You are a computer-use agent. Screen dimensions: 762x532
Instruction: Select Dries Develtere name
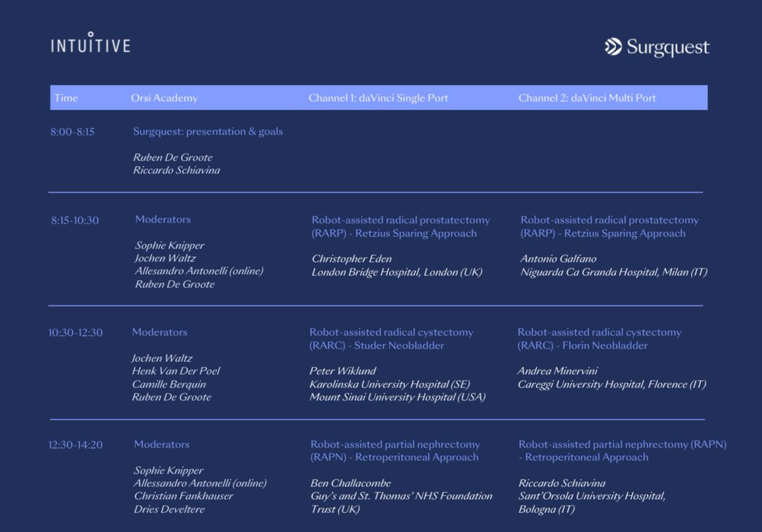169,509
